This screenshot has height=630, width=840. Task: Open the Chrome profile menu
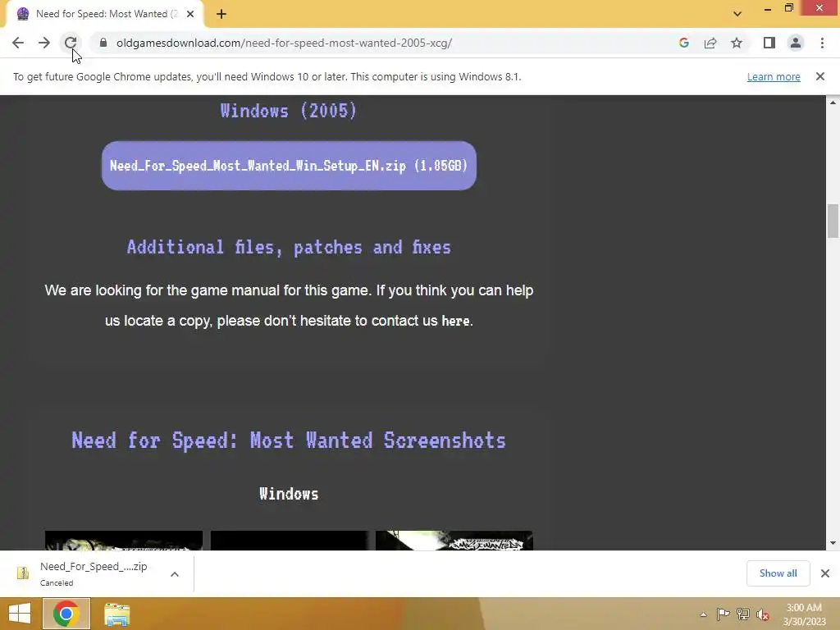coord(796,43)
